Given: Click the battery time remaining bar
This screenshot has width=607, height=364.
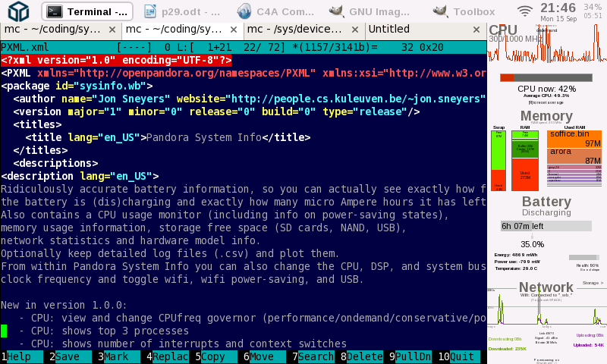Looking at the screenshot, I should pos(546,226).
